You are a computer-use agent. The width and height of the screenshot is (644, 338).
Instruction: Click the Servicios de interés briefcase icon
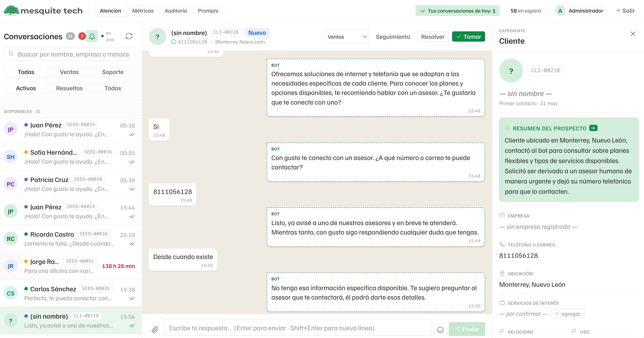tap(502, 303)
